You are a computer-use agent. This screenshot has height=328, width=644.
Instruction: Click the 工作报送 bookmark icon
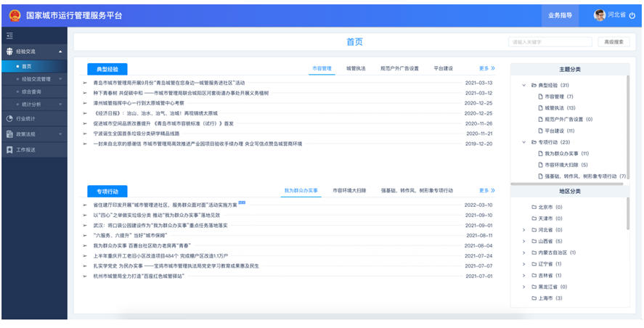pos(9,150)
